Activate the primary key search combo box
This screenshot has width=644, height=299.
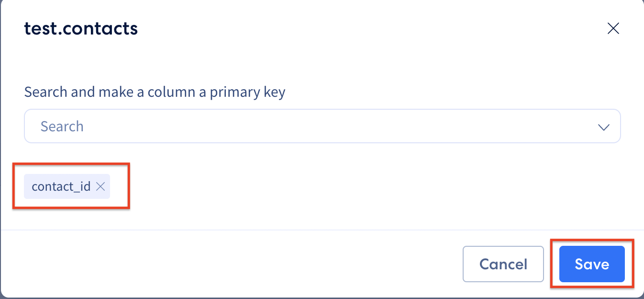pos(322,126)
